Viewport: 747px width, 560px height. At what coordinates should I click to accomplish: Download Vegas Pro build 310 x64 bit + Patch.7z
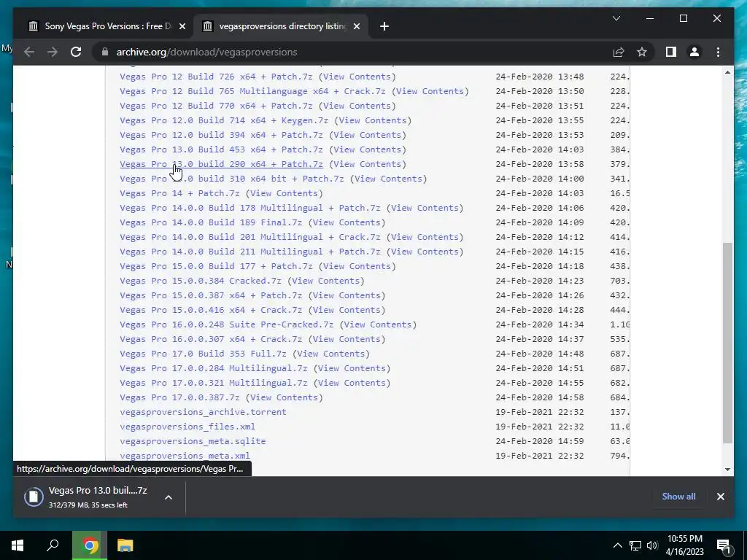[231, 179]
